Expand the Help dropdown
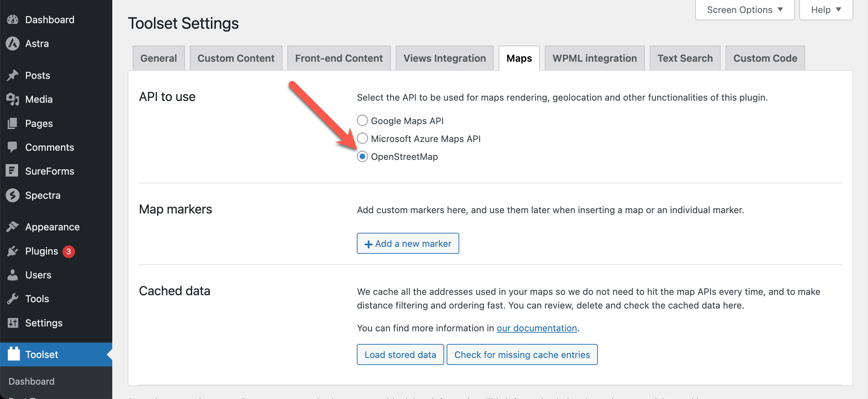 [826, 10]
